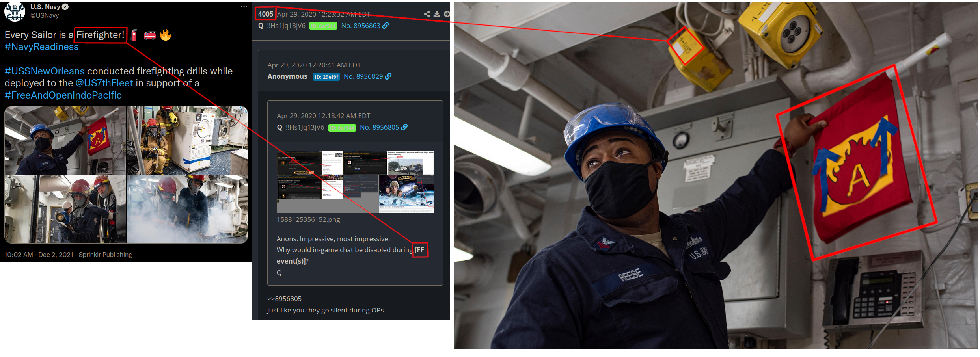Click the chain-link icon next to No. 8956805

[404, 127]
